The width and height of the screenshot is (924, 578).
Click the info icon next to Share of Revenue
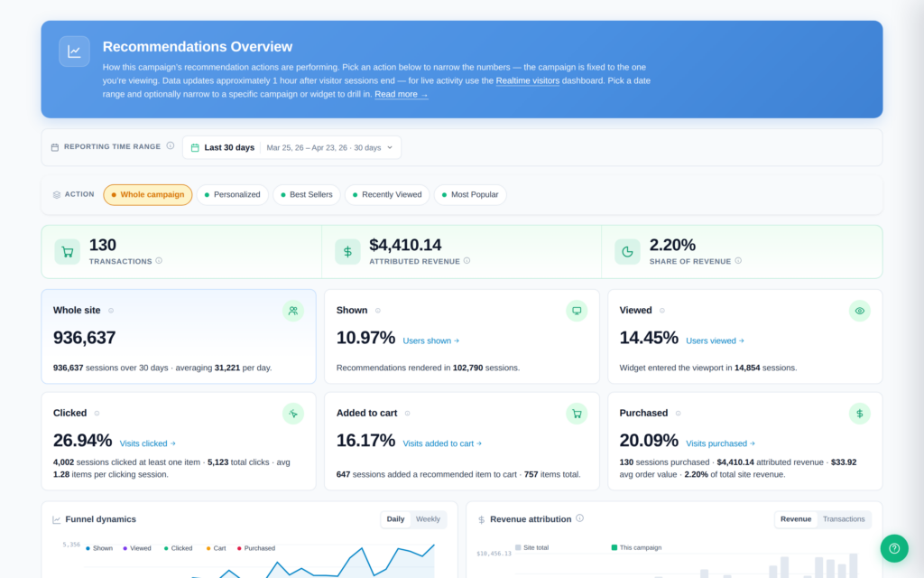pyautogui.click(x=738, y=261)
